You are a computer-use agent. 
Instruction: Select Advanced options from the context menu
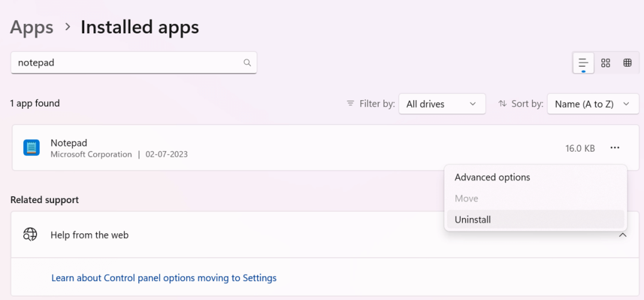point(492,177)
